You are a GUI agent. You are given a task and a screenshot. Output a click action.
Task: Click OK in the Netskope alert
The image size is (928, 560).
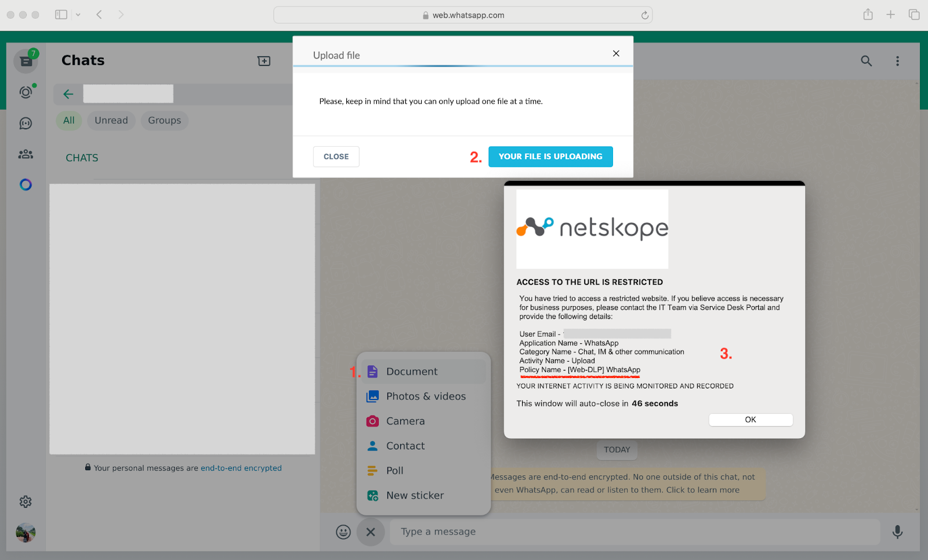(x=751, y=420)
